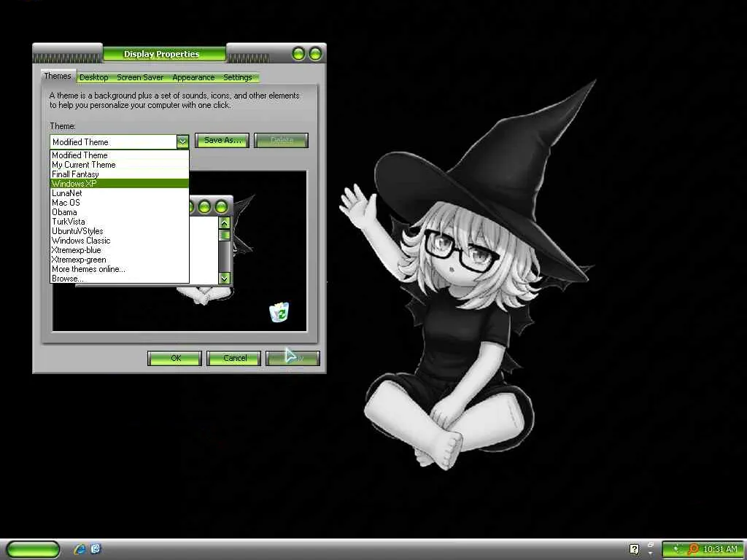Click preview window scrollbar up arrow
This screenshot has width=747, height=560.
tap(225, 223)
